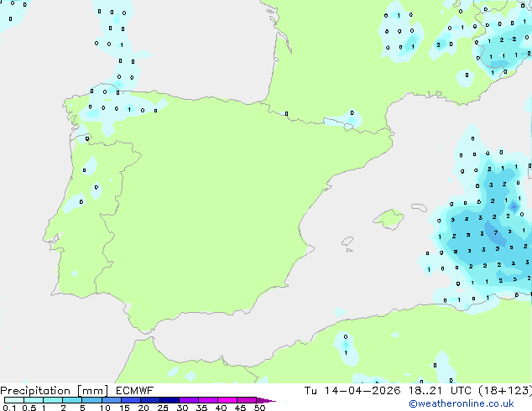The height and width of the screenshot is (411, 532).
Task: Click the '25' legend scale label
Action: (x=163, y=408)
